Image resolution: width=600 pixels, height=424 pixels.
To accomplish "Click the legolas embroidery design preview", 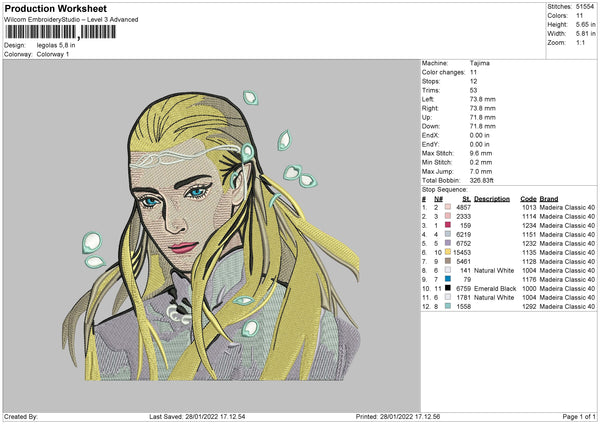I will (x=211, y=236).
